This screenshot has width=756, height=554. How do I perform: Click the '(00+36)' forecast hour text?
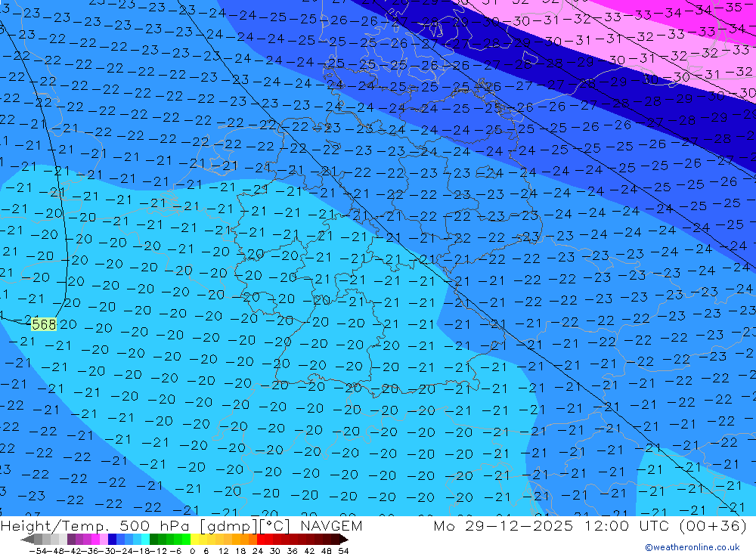tap(713, 525)
